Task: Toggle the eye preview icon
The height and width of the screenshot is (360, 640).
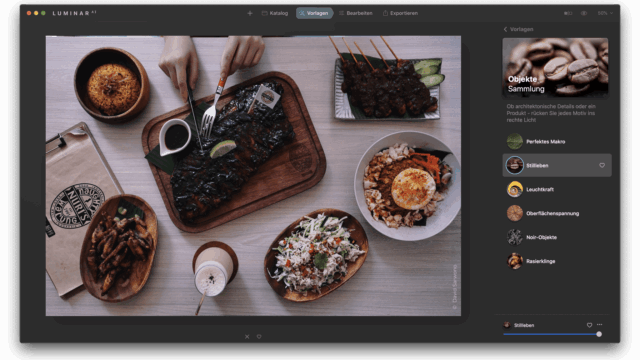Action: coord(584,13)
